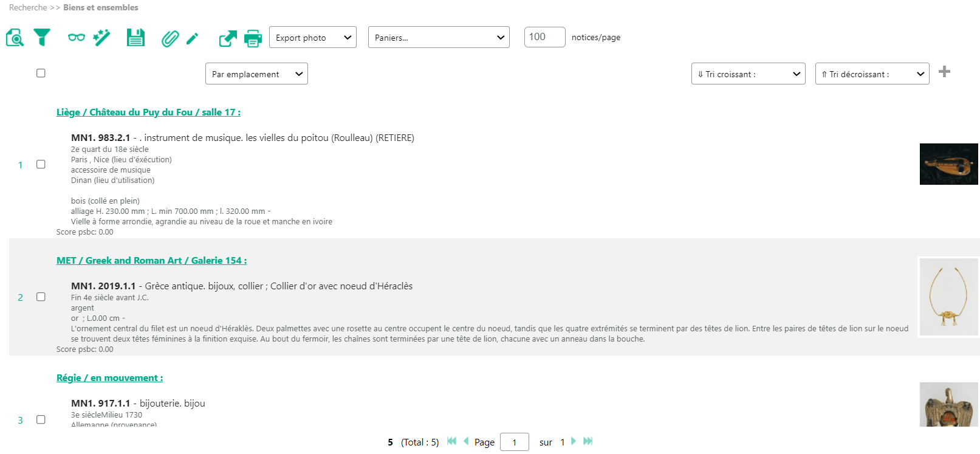
Task: Open the Tri croissant sort dropdown
Action: click(748, 74)
